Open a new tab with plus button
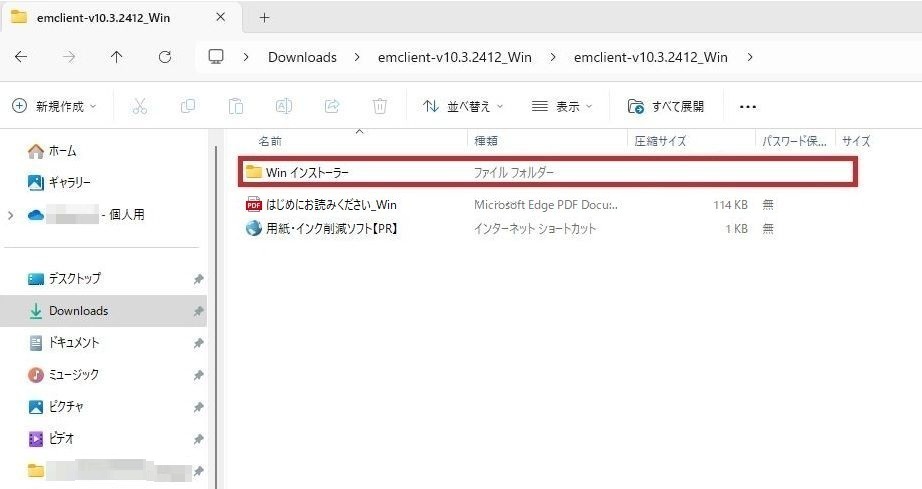The height and width of the screenshot is (489, 922). pos(265,18)
